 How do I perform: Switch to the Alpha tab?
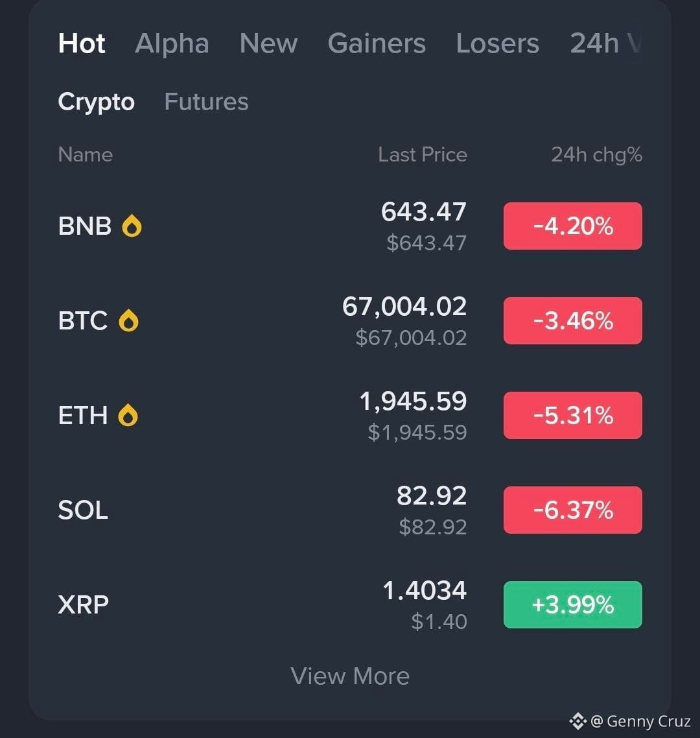[172, 44]
